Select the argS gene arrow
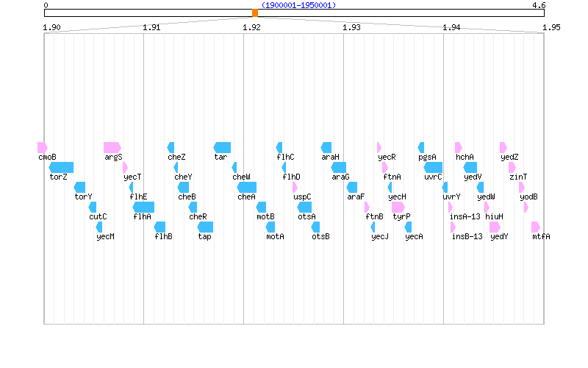Image resolution: width=588 pixels, height=368 pixels. tap(112, 147)
